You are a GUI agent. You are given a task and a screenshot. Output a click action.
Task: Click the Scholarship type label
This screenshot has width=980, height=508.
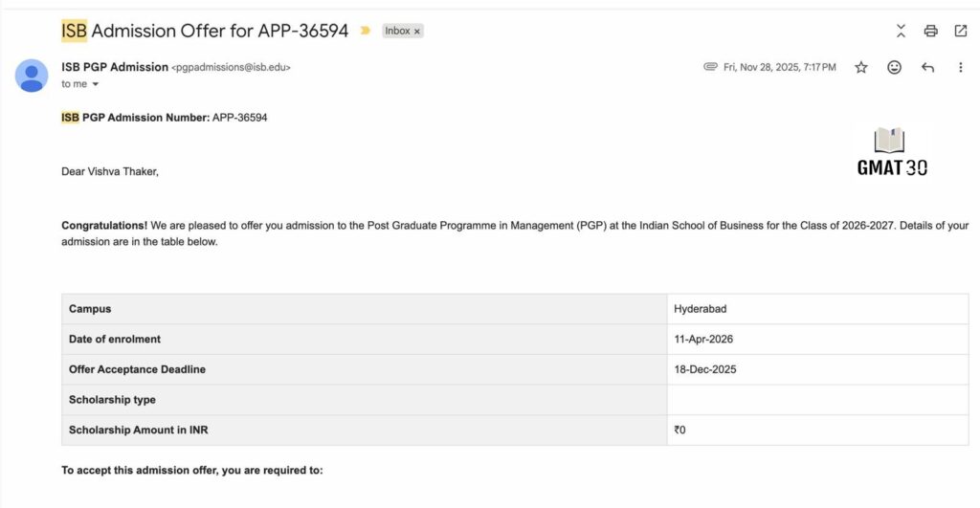(x=112, y=400)
